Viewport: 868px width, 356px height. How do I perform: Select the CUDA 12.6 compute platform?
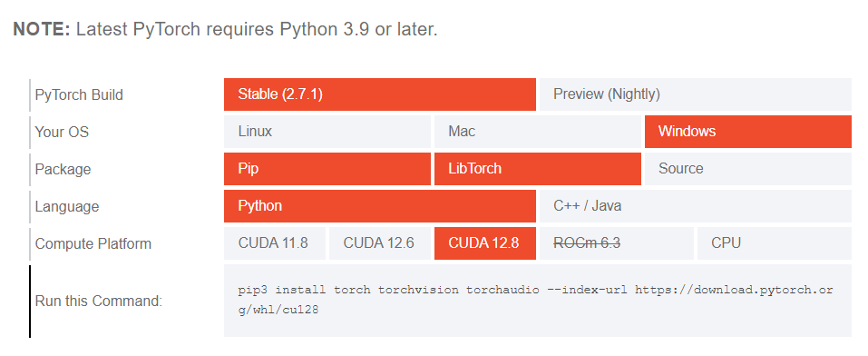pyautogui.click(x=380, y=242)
